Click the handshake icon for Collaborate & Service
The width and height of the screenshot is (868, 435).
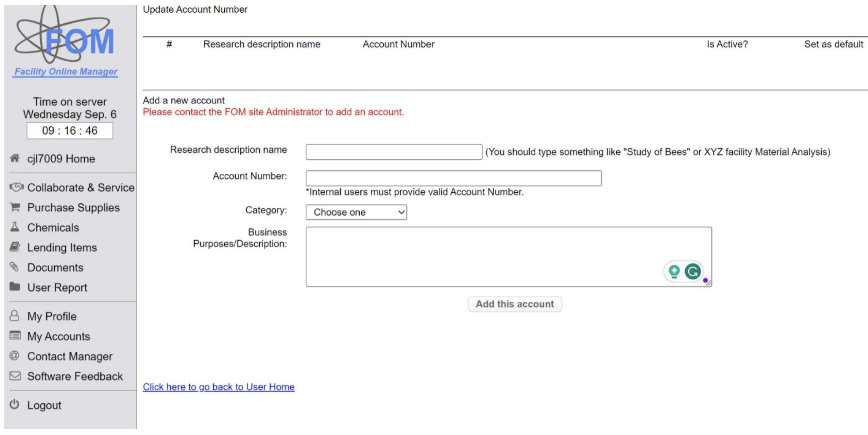click(x=16, y=187)
